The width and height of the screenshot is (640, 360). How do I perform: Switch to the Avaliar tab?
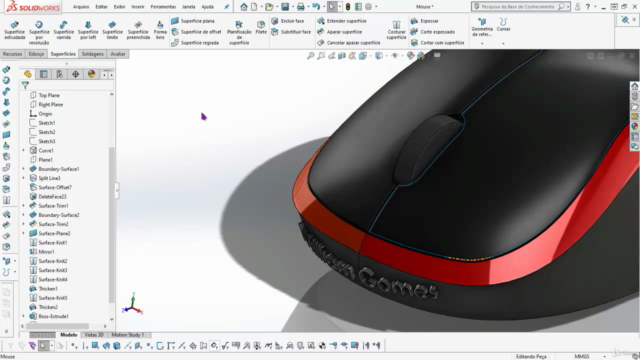pyautogui.click(x=118, y=54)
